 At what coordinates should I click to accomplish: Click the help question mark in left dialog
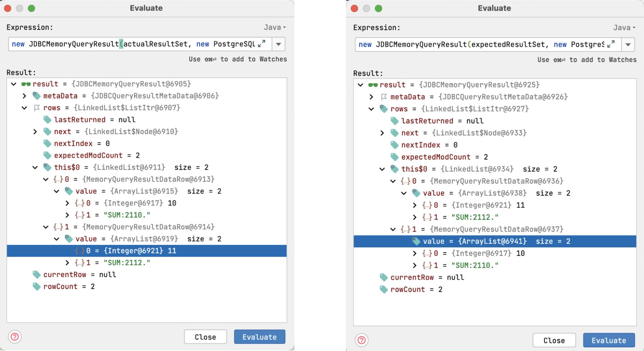coord(15,337)
